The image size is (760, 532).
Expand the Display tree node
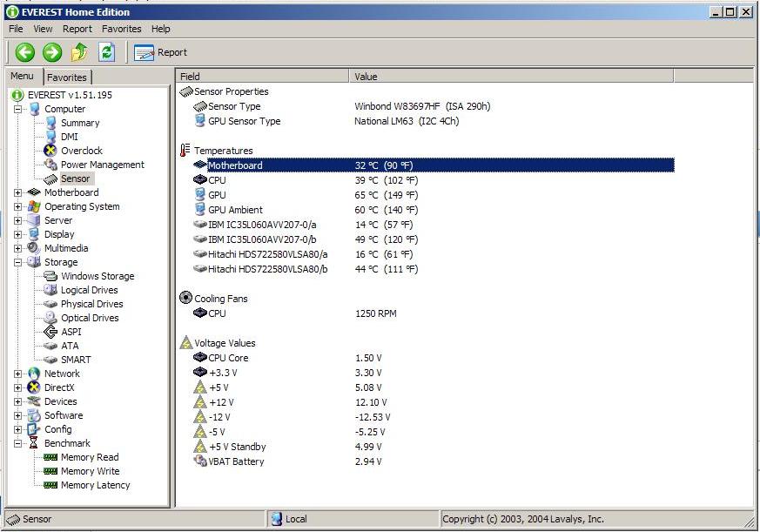(18, 235)
